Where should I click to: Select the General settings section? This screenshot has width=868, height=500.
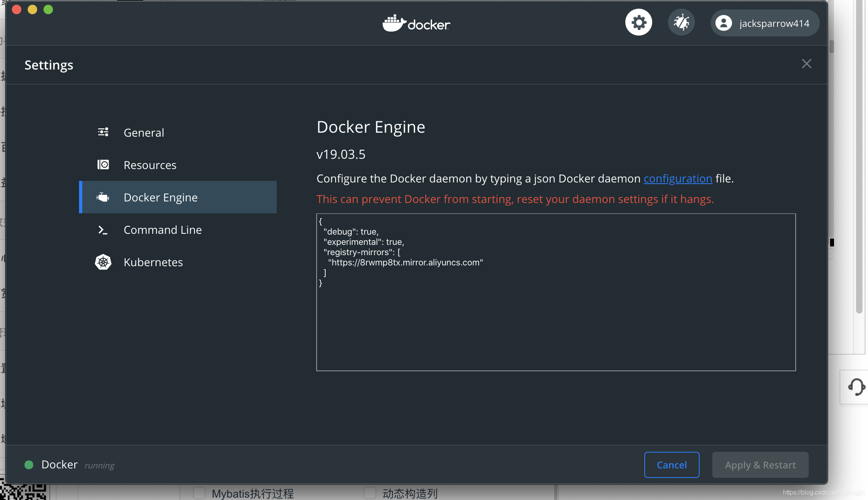178,133
